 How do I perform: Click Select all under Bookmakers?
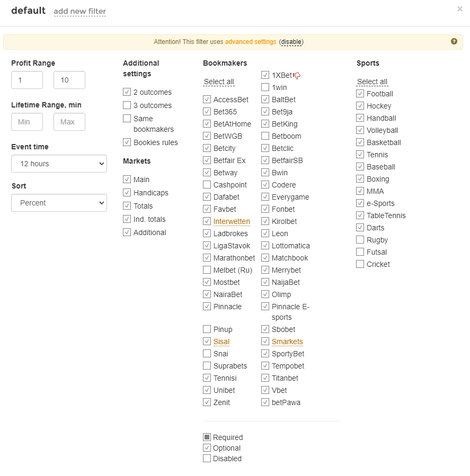coord(219,82)
